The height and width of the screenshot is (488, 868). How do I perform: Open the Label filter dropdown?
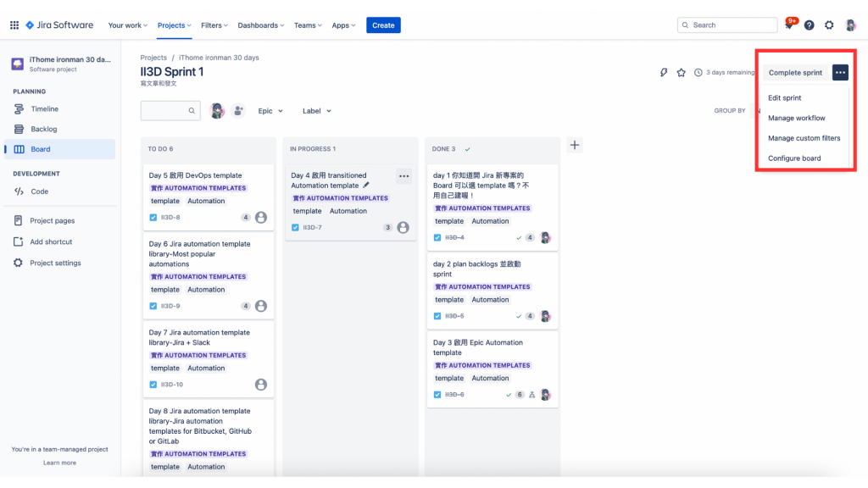pyautogui.click(x=317, y=111)
